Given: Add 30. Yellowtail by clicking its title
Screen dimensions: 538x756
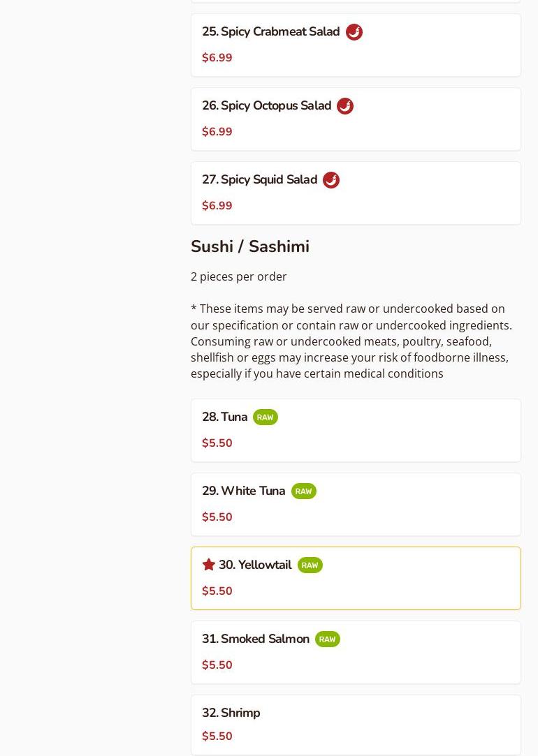Looking at the screenshot, I should point(255,565).
